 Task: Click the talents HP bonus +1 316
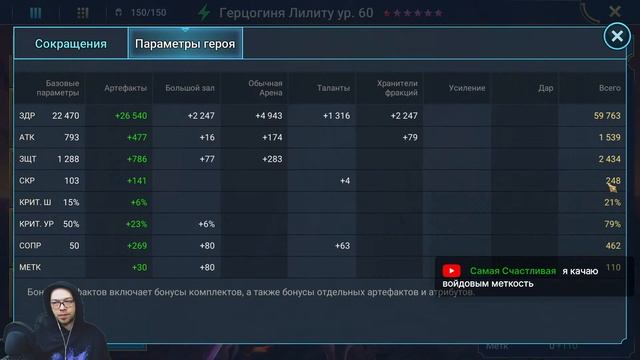pyautogui.click(x=337, y=116)
